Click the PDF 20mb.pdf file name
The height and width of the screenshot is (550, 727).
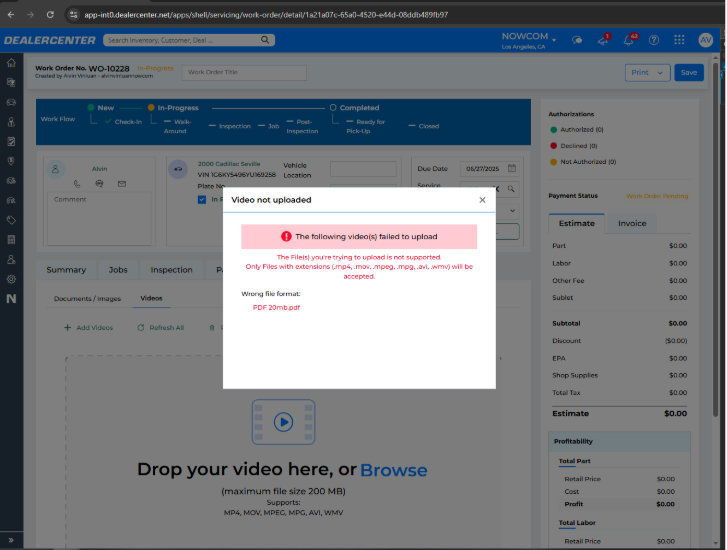point(276,307)
